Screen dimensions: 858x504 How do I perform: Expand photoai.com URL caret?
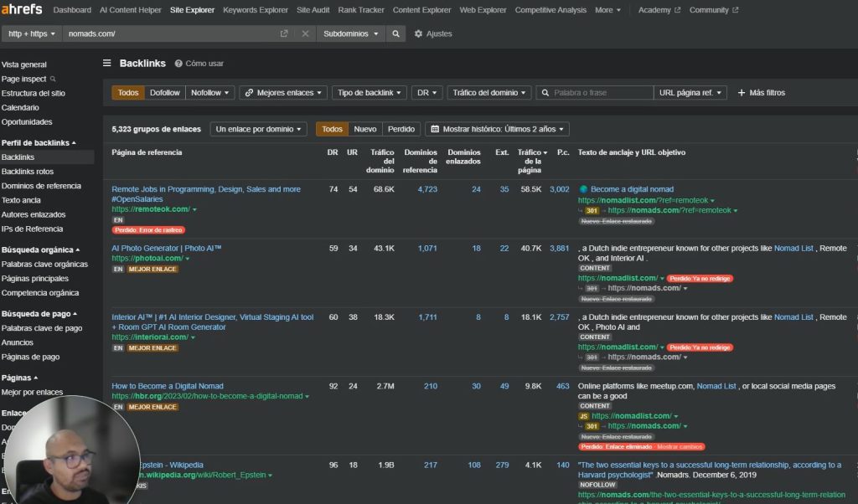click(188, 259)
